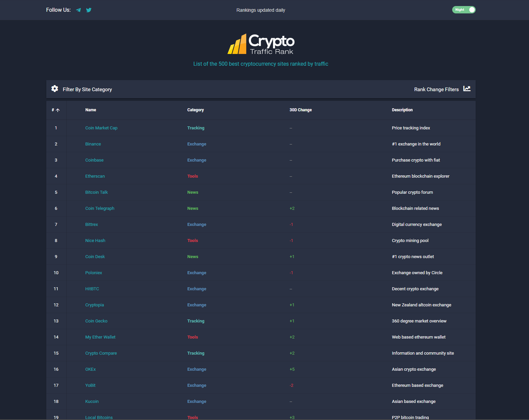Click 'Popular crypto forum' description
529x420 pixels.
click(412, 192)
